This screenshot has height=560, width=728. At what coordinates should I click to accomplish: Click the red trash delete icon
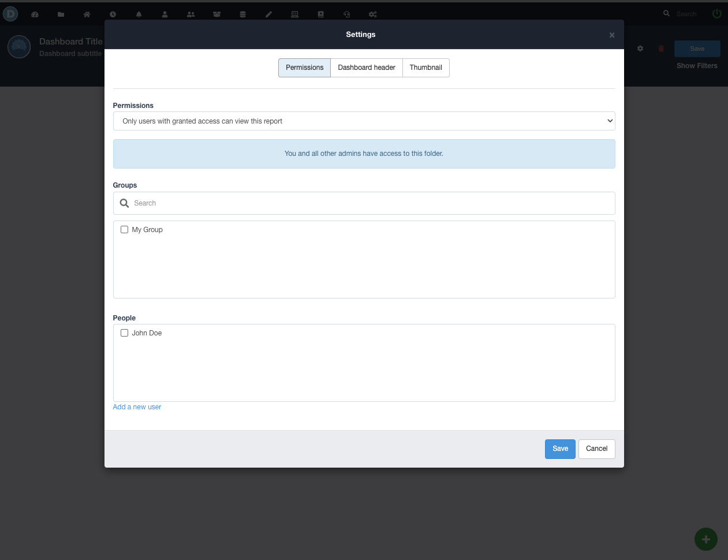[661, 48]
